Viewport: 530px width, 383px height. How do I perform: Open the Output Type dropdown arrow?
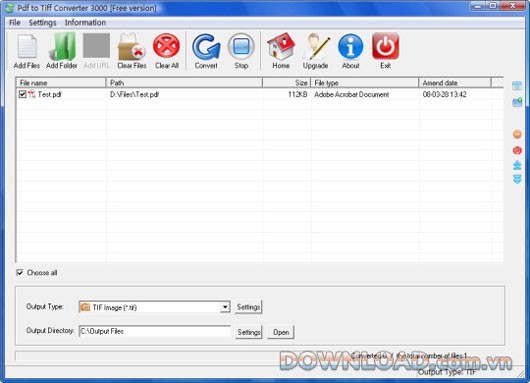225,307
